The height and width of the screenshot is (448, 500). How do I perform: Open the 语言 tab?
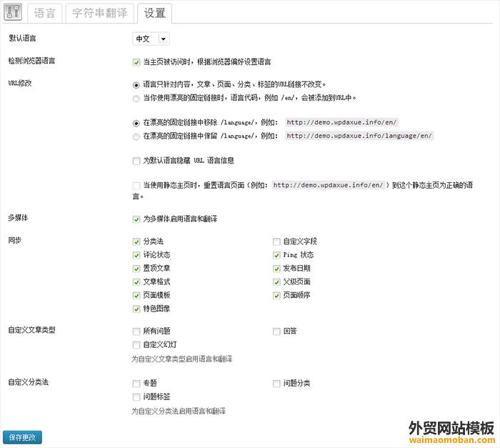44,14
